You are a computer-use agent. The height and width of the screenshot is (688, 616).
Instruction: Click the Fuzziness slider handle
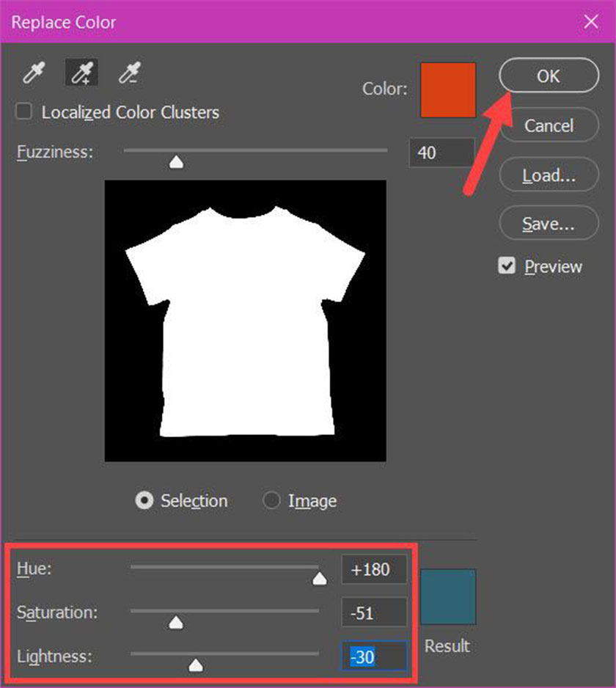click(x=177, y=162)
